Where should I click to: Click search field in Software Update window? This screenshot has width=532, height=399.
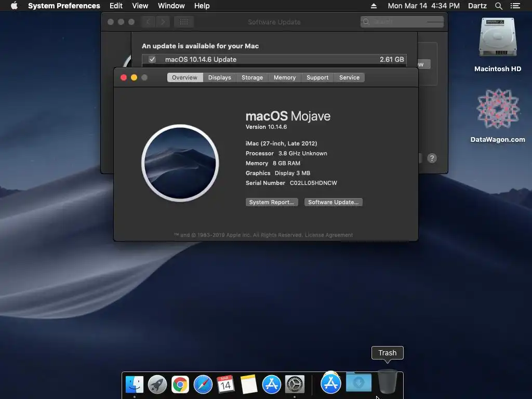[x=402, y=22]
